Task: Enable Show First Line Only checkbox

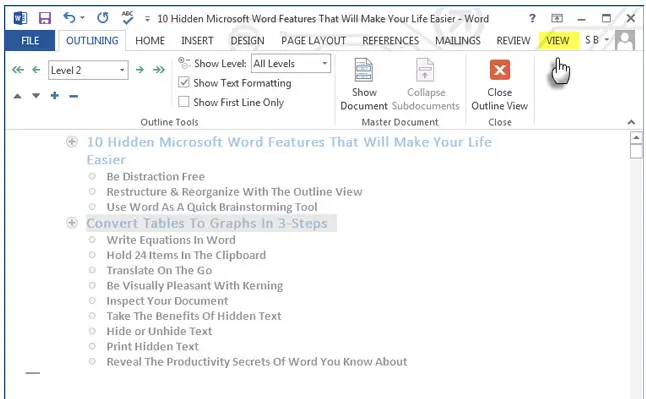Action: point(184,102)
